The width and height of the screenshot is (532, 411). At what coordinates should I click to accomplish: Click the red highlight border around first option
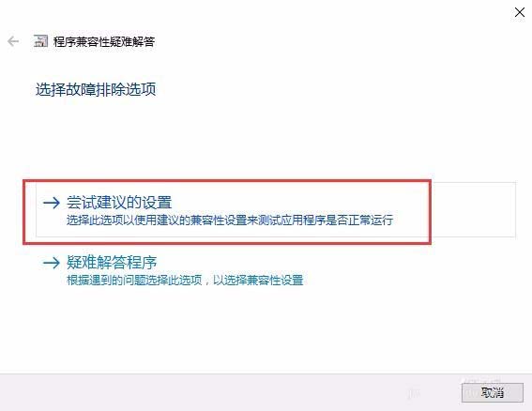(x=227, y=181)
